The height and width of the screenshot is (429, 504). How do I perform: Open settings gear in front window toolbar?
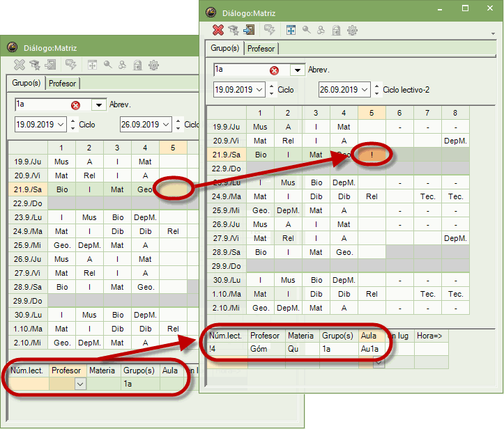click(352, 30)
